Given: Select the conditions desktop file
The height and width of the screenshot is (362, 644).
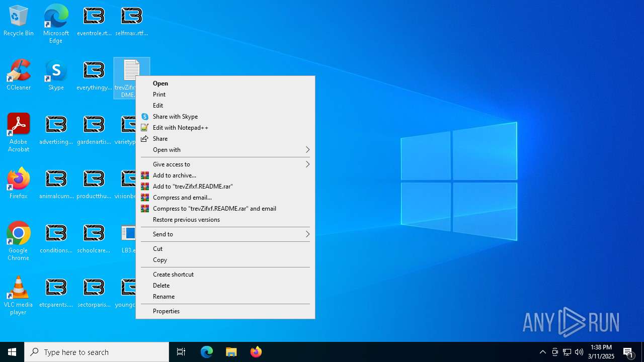Looking at the screenshot, I should [56, 238].
